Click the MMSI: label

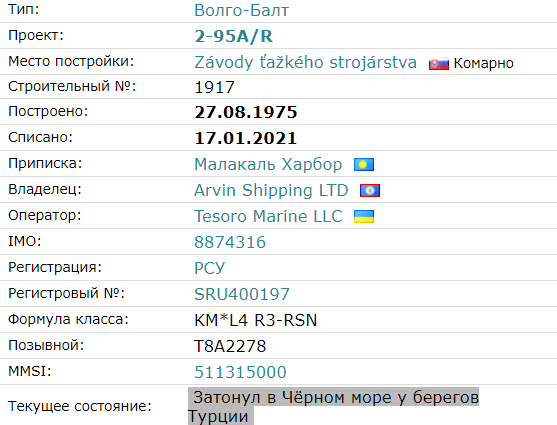(x=29, y=371)
